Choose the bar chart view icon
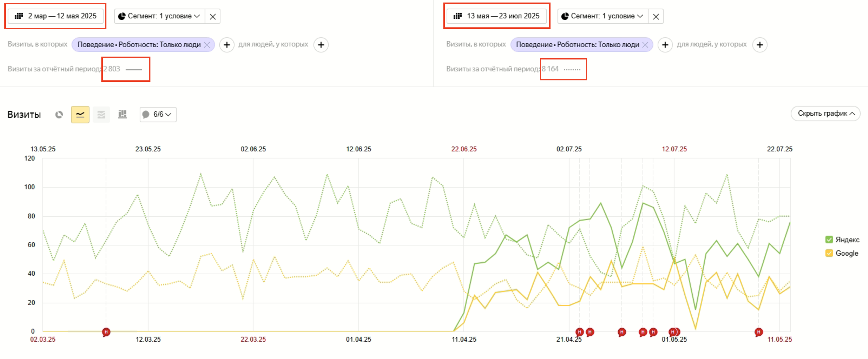Viewport: 868px width, 359px height. [x=122, y=115]
